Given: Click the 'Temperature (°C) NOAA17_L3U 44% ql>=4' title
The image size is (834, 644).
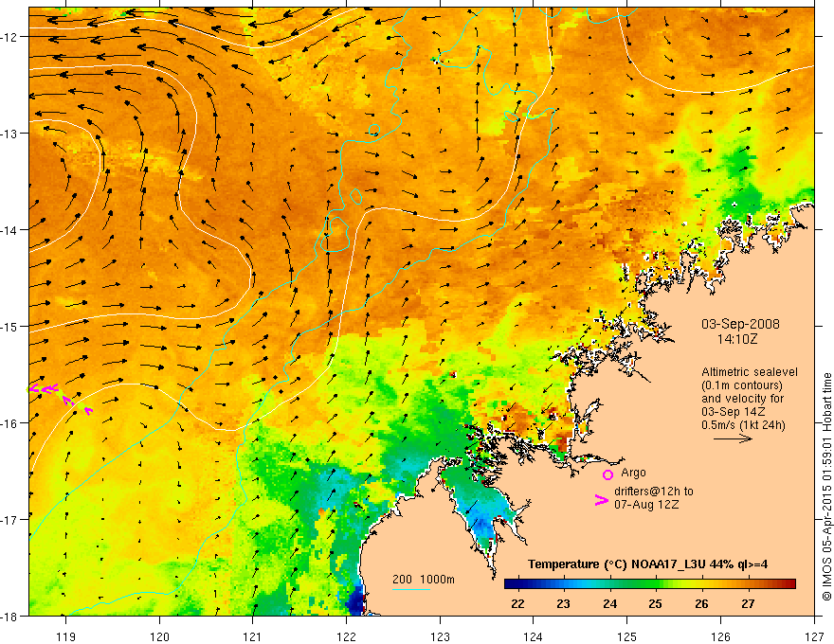Looking at the screenshot, I should click(x=647, y=564).
